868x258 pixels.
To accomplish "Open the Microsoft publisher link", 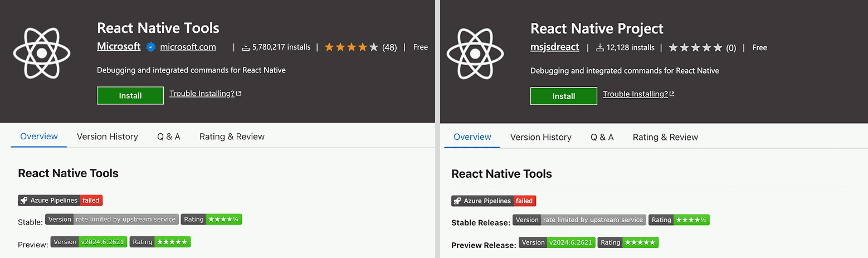I will (119, 47).
